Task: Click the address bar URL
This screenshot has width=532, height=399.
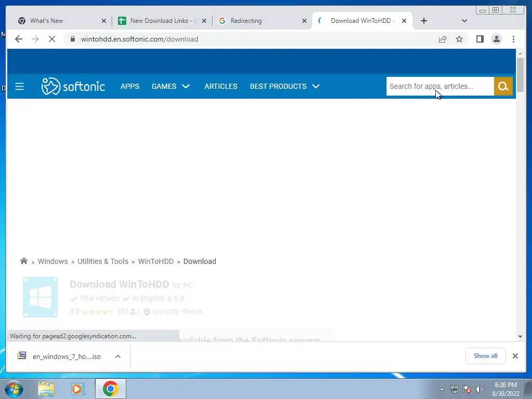Action: tap(139, 39)
